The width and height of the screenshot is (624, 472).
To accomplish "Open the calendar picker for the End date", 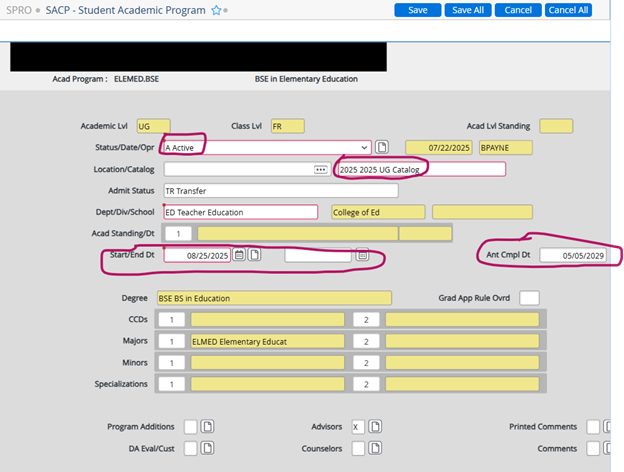I will tap(362, 255).
